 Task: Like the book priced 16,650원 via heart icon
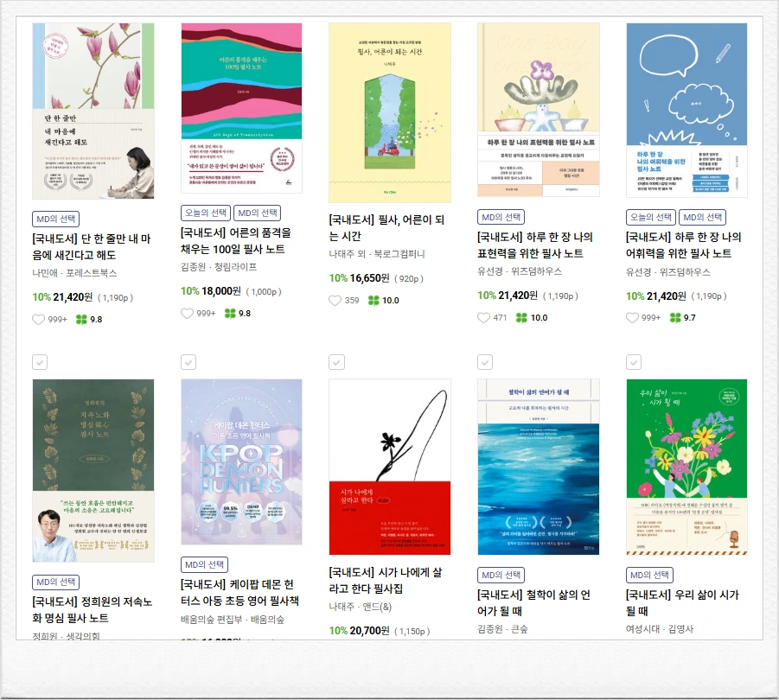tap(335, 301)
